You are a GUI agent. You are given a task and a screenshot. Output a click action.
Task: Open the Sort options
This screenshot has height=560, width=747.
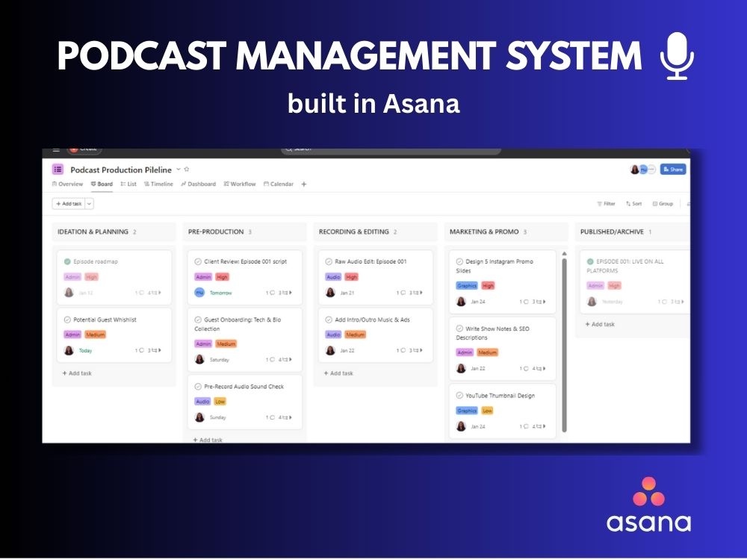coord(633,204)
